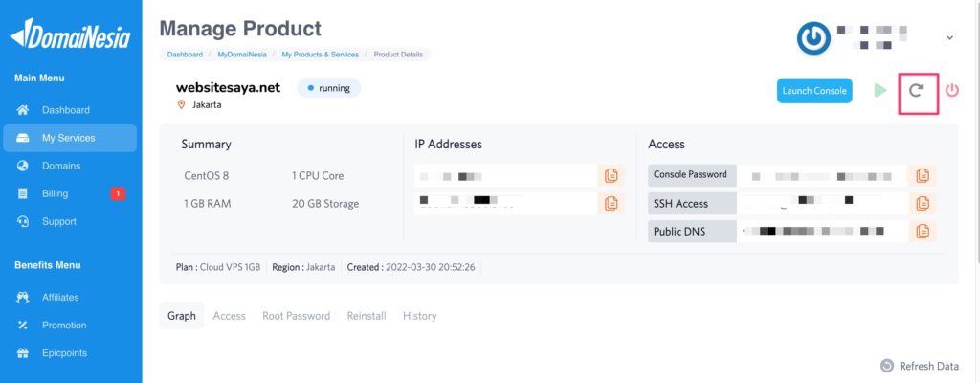Viewport: 980px width, 383px height.
Task: Switch to the Reinstall tab
Action: (x=367, y=316)
